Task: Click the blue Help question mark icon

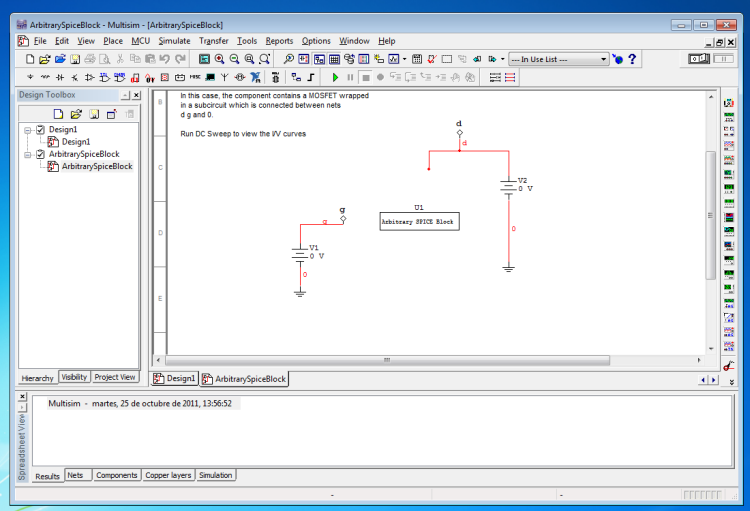Action: pos(632,59)
